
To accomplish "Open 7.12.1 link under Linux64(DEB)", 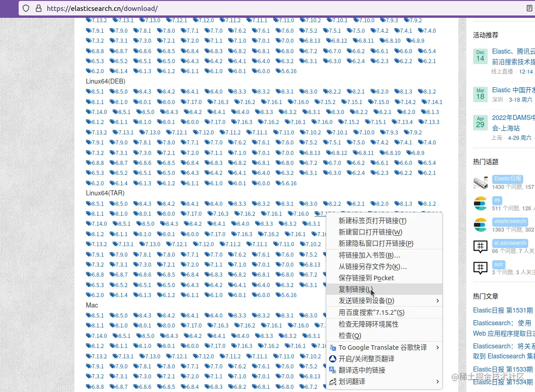I will pos(176,132).
